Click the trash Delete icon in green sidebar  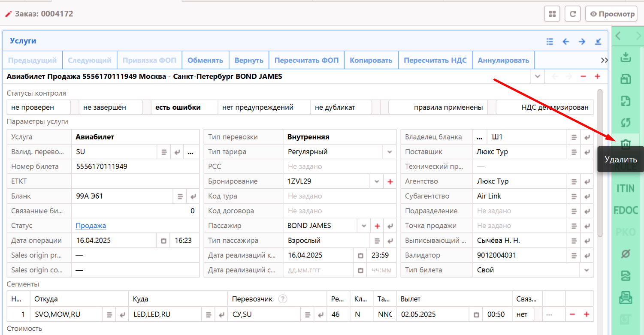point(626,144)
